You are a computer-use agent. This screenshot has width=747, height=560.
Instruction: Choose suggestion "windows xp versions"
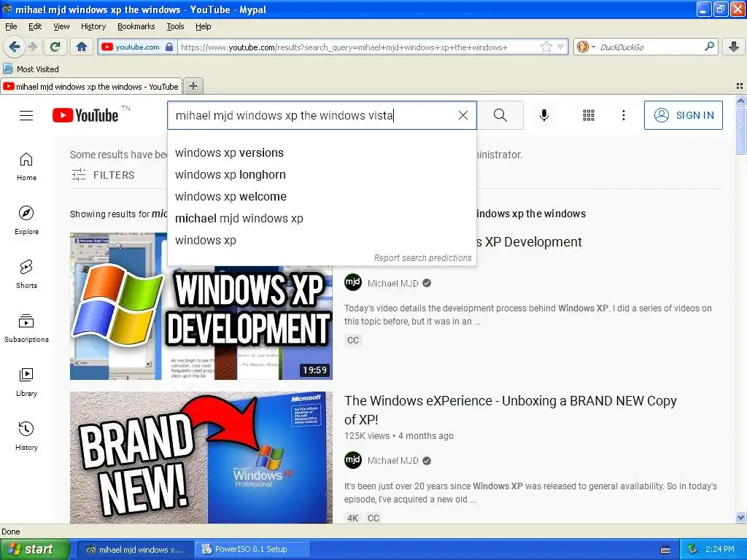[322, 153]
